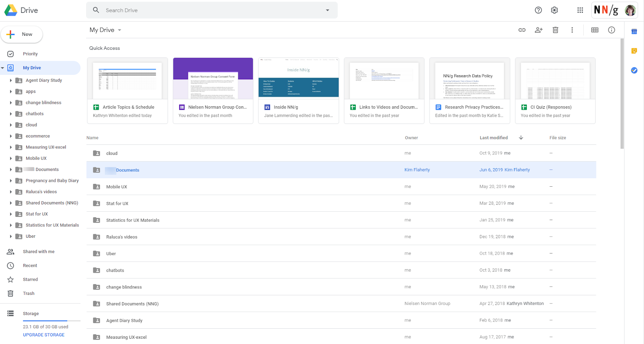Share with people icon
This screenshot has height=344, width=644.
pyautogui.click(x=539, y=30)
